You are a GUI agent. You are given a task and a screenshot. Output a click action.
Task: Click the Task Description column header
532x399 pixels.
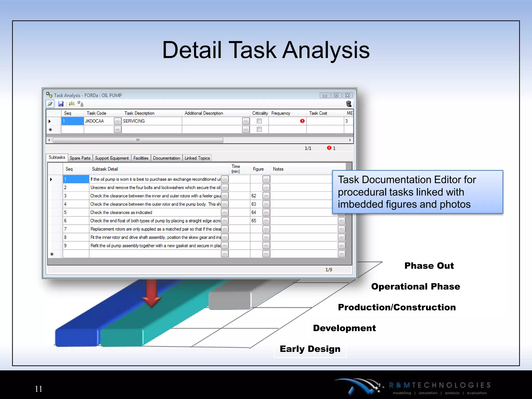click(152, 113)
